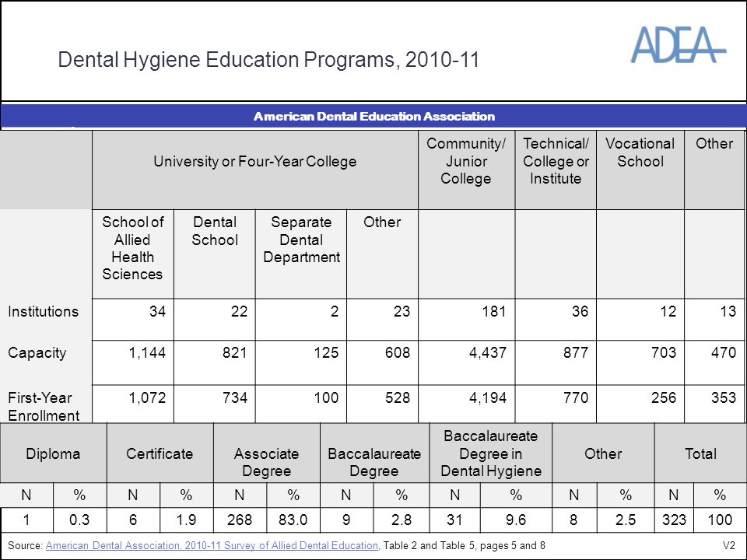Select the enrollment value 528
Viewport: 747px width, 560px height.
[x=398, y=397]
